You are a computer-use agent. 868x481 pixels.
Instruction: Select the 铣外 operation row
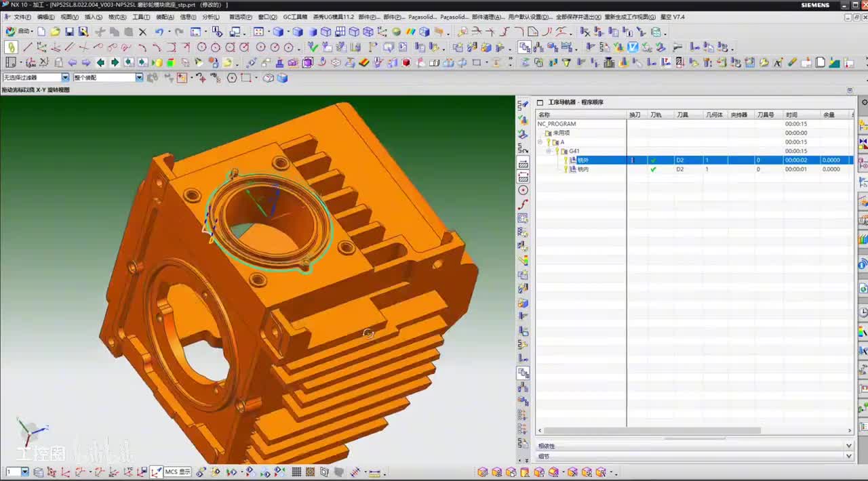[x=694, y=161]
